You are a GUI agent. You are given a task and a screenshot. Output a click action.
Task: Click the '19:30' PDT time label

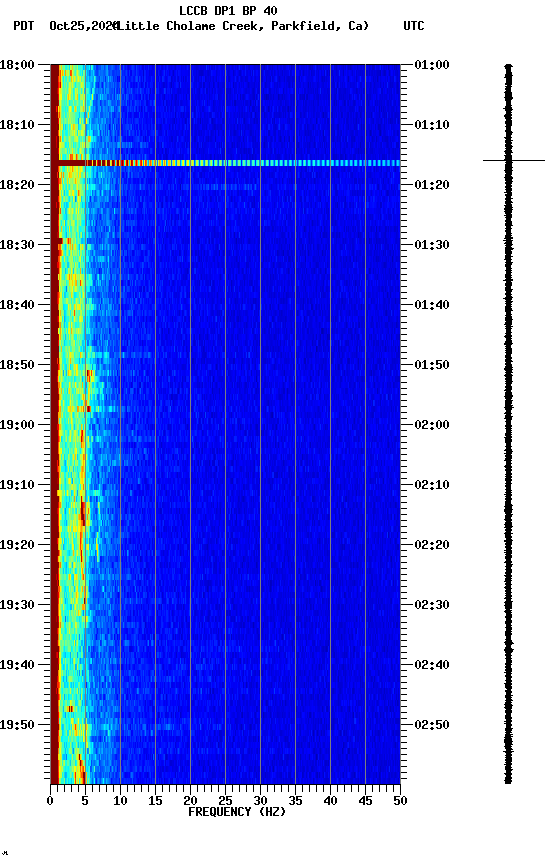point(17,606)
